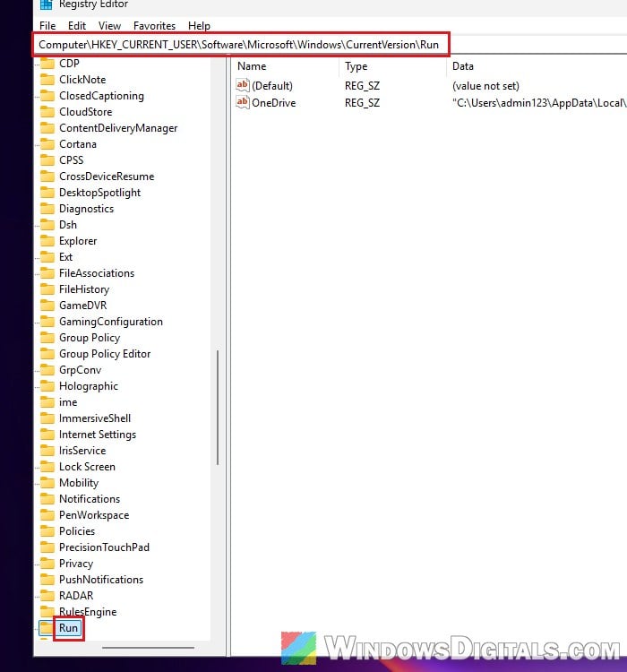This screenshot has height=672, width=627.
Task: Click the CrossDeviceResume folder icon
Action: click(47, 177)
